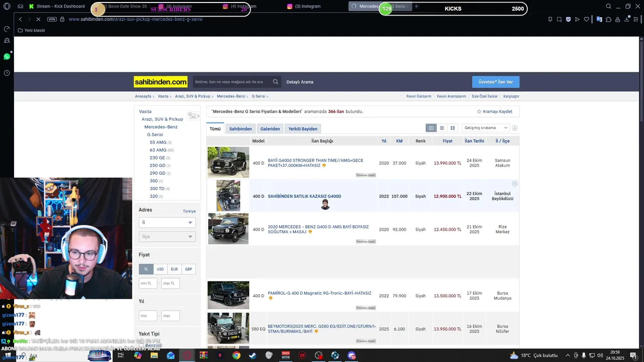Screen dimensions: 644x362
Task: Click the max TL price field
Action: point(170,284)
